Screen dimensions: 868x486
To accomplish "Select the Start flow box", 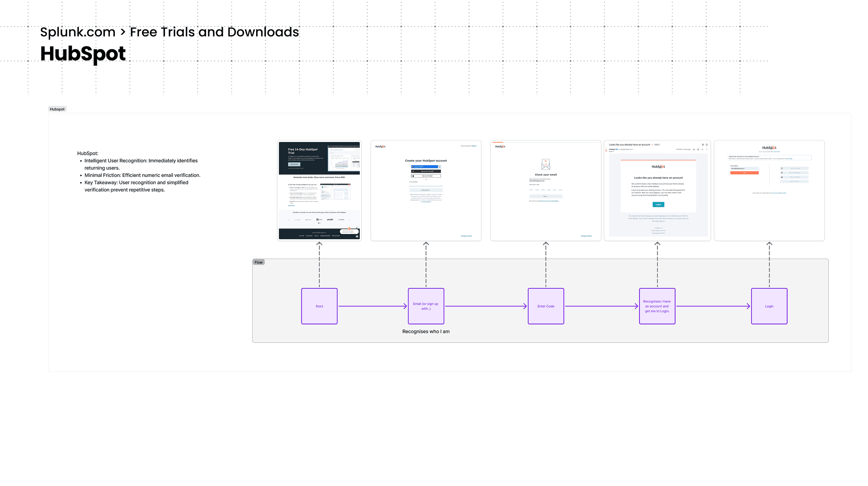I will (319, 306).
